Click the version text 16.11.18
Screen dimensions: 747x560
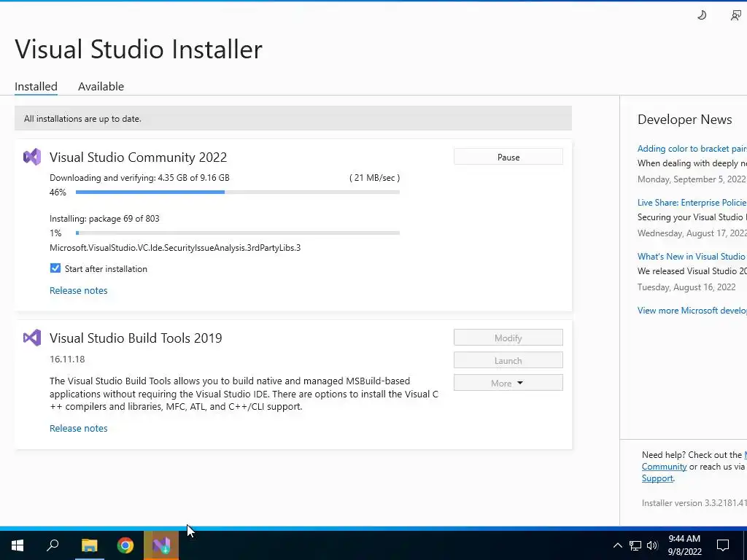67,359
